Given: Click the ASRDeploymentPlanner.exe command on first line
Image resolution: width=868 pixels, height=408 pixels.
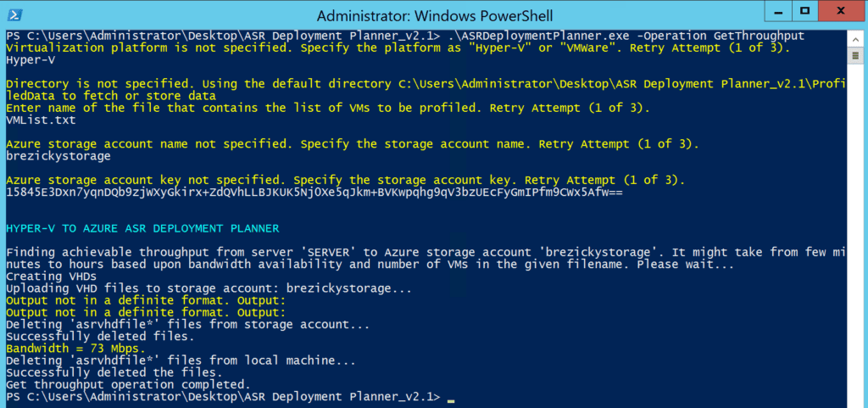Looking at the screenshot, I should tap(626, 36).
